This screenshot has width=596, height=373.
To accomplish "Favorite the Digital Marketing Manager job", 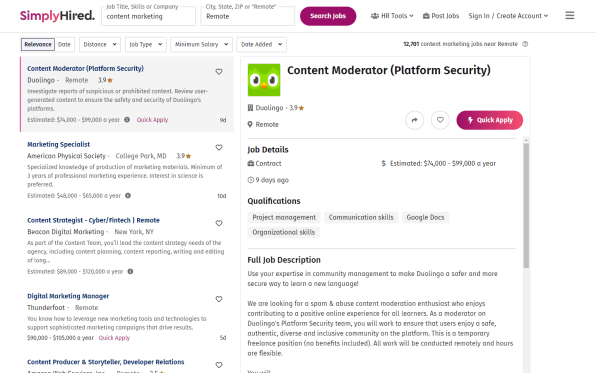I will click(x=219, y=299).
